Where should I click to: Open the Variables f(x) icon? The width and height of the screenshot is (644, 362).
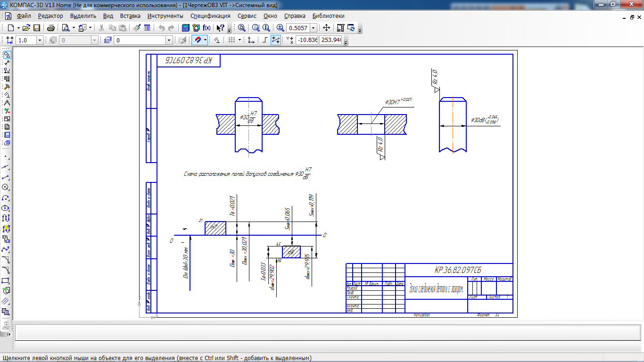[x=206, y=28]
